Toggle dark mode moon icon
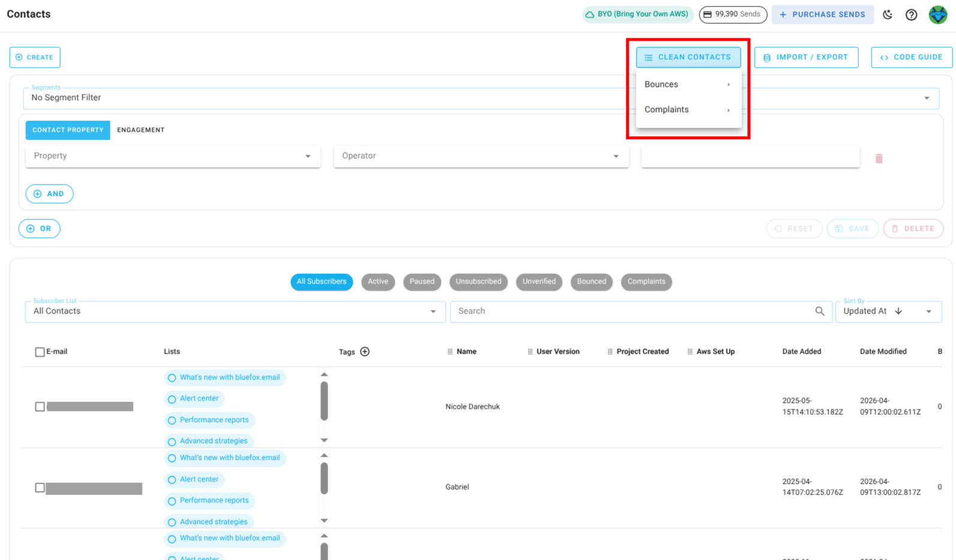 click(x=888, y=14)
